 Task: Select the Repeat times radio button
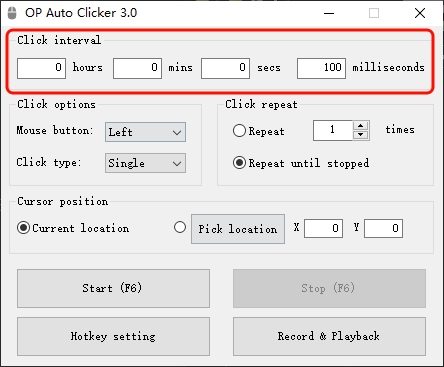(239, 131)
